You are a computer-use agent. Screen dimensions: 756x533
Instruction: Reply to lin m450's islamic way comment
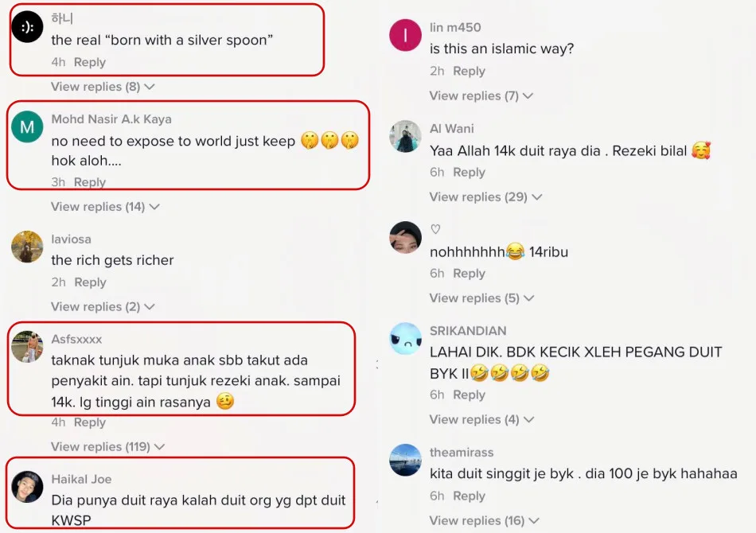pyautogui.click(x=470, y=72)
